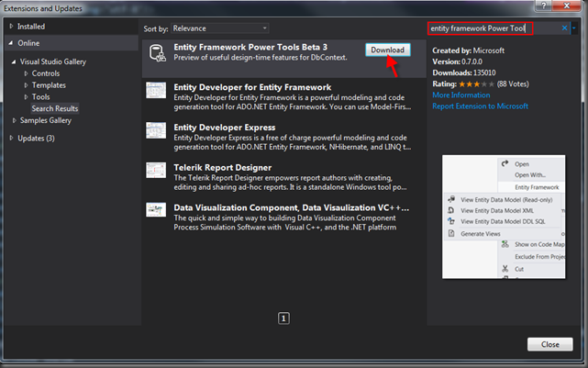The height and width of the screenshot is (368, 588).
Task: Expand the Samples Gallery node
Action: click(x=15, y=120)
